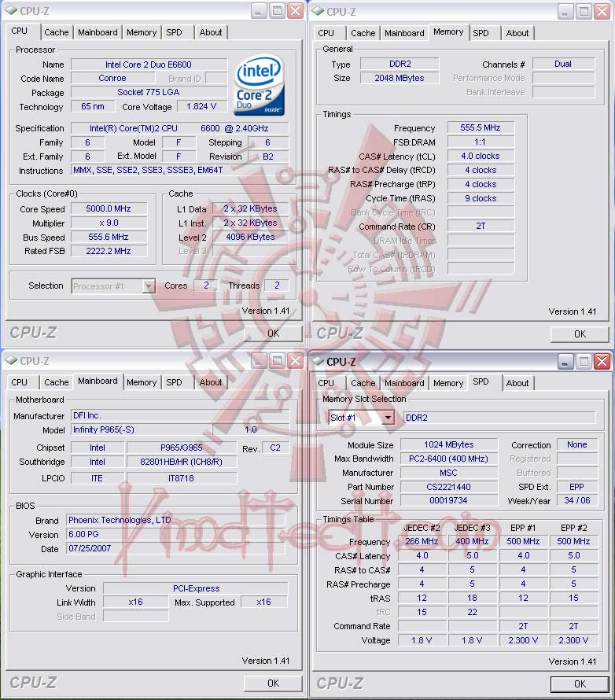Click the Model value 'Infinity P965(-S)'
This screenshot has width=615, height=700.
pos(141,429)
